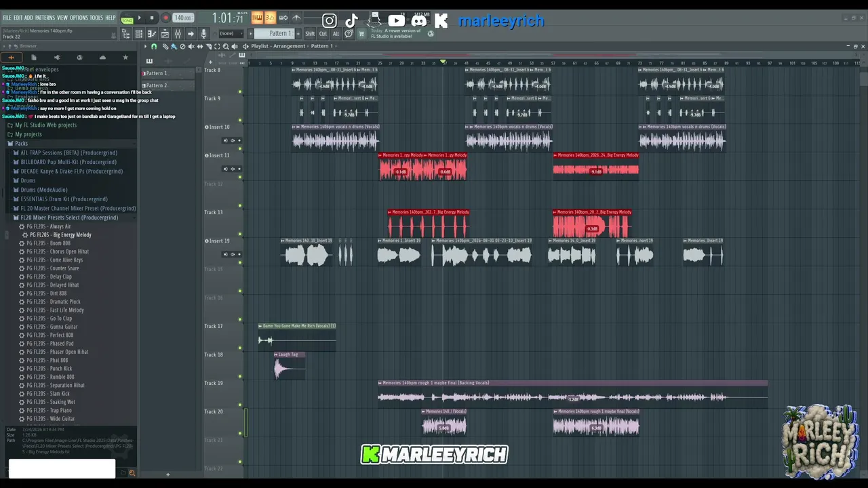Open the browser cloud tab
The image size is (868, 488).
tap(102, 58)
